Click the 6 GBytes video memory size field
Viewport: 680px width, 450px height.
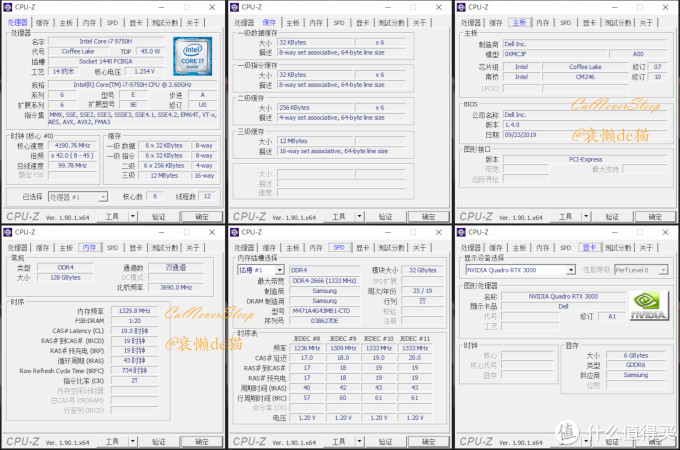click(x=636, y=355)
